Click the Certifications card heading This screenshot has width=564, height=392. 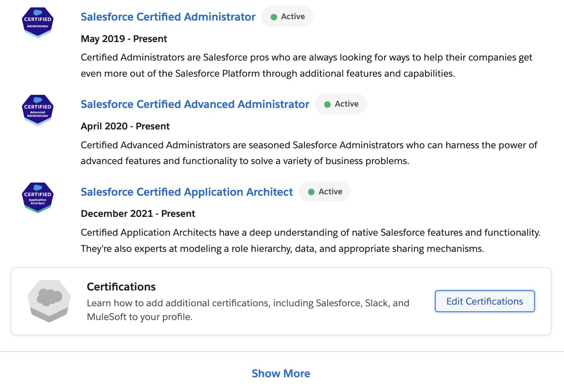(121, 287)
